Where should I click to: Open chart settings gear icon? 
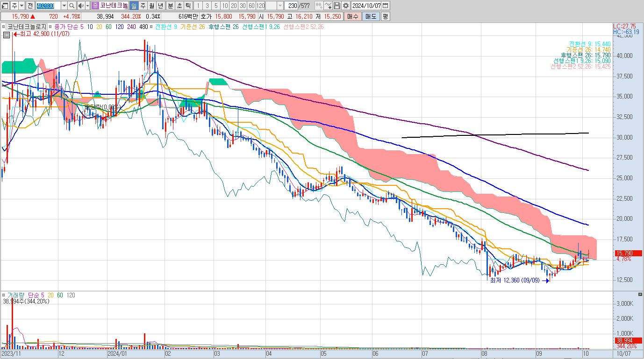tap(345, 6)
